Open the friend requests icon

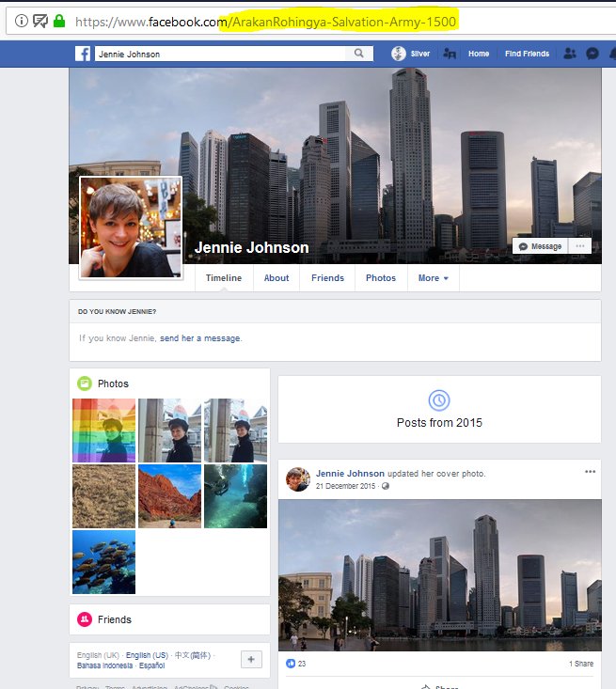(570, 54)
